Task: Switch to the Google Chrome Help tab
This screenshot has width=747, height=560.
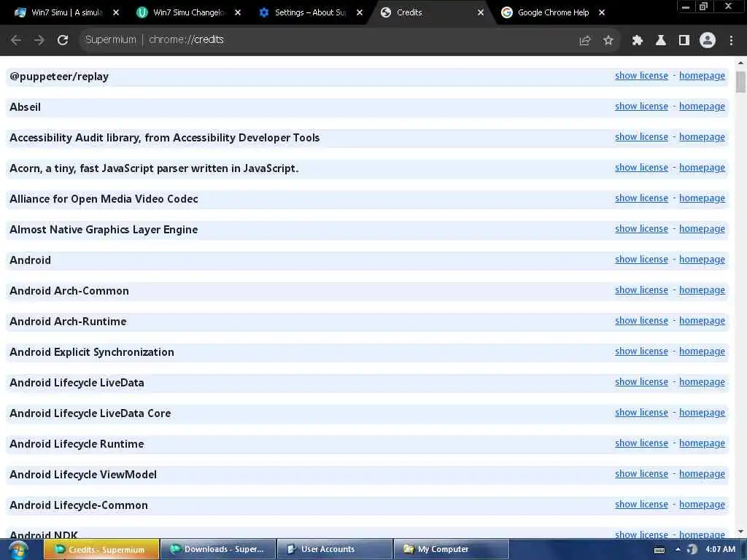Action: tap(554, 12)
